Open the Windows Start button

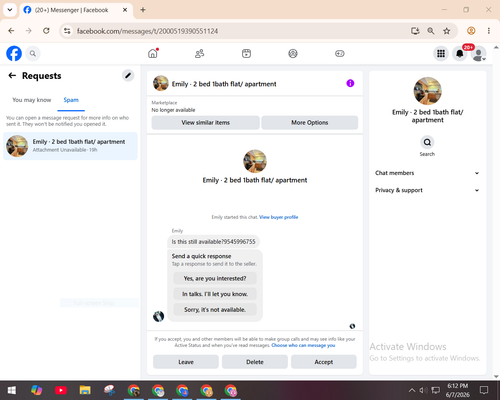[12, 390]
